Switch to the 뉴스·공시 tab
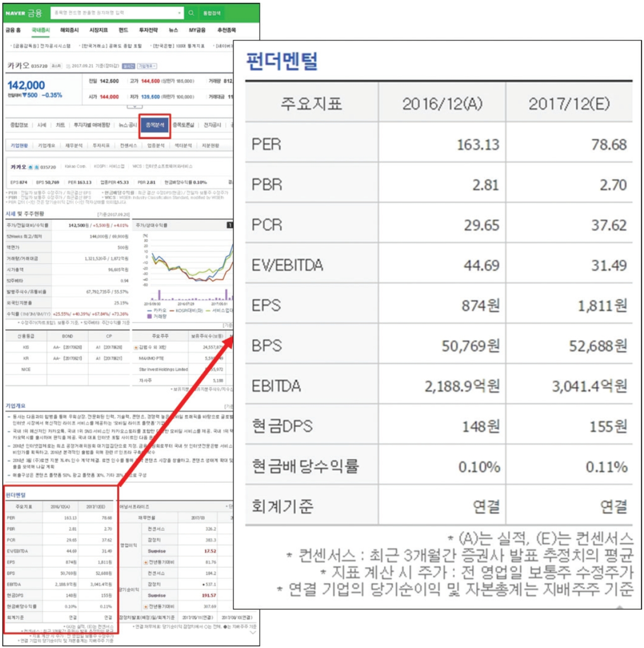Screen dimensions: 644x648 click(x=128, y=125)
